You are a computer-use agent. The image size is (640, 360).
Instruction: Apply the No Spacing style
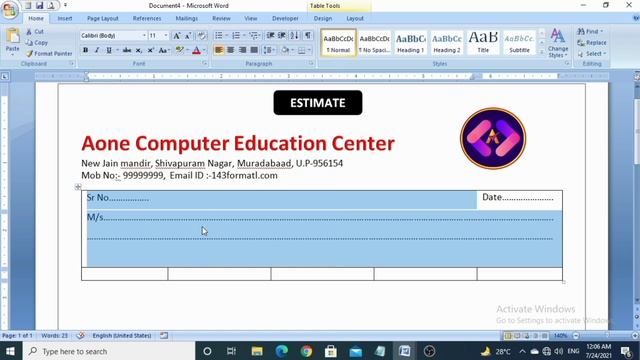pos(374,42)
